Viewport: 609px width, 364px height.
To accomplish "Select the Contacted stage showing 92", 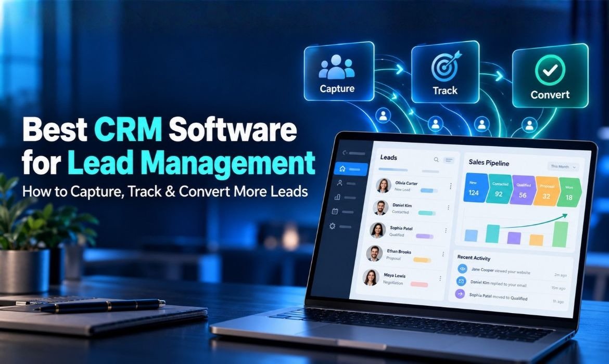I will [499, 189].
